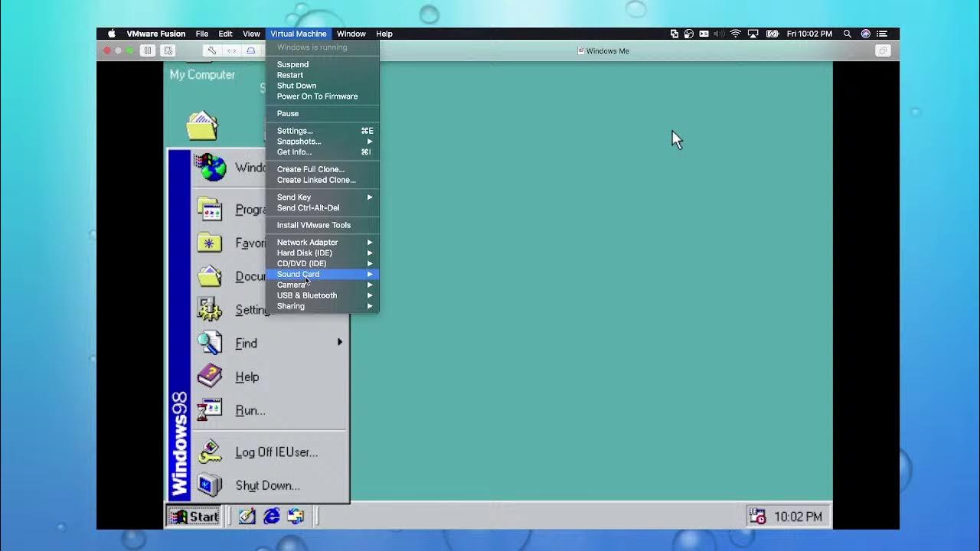The width and height of the screenshot is (980, 551).
Task: Open Notification Center list icon
Action: [x=882, y=34]
